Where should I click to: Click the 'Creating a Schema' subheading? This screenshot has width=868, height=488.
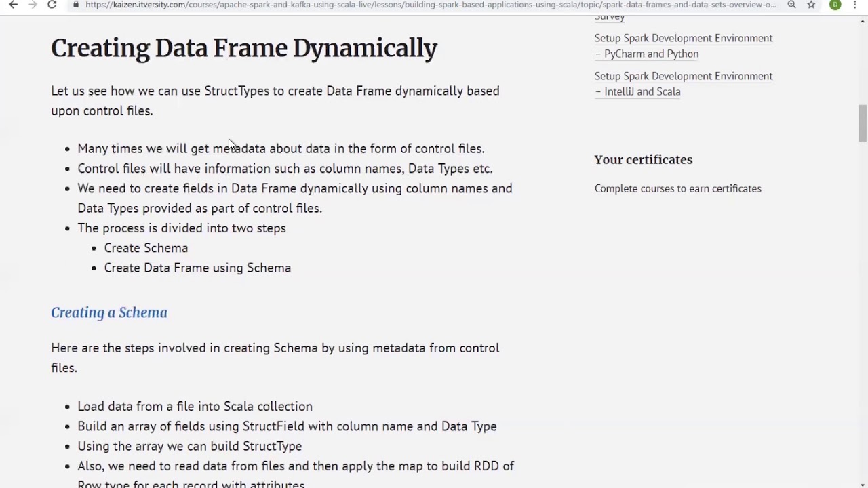(x=109, y=312)
